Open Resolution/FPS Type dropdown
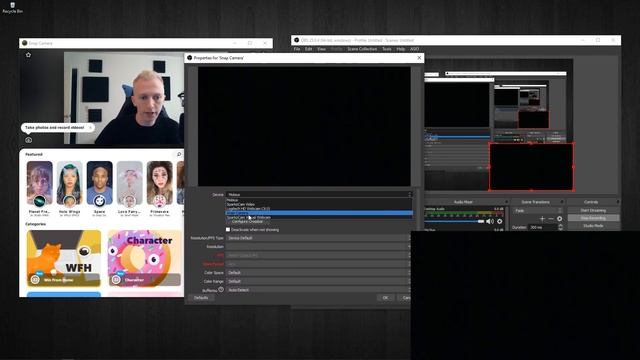The height and width of the screenshot is (360, 640). pos(318,238)
